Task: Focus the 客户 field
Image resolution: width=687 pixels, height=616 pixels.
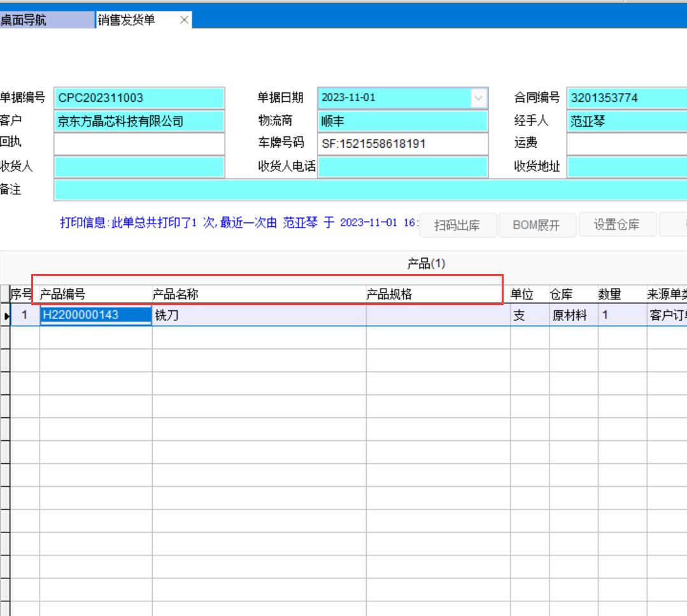Action: 139,121
